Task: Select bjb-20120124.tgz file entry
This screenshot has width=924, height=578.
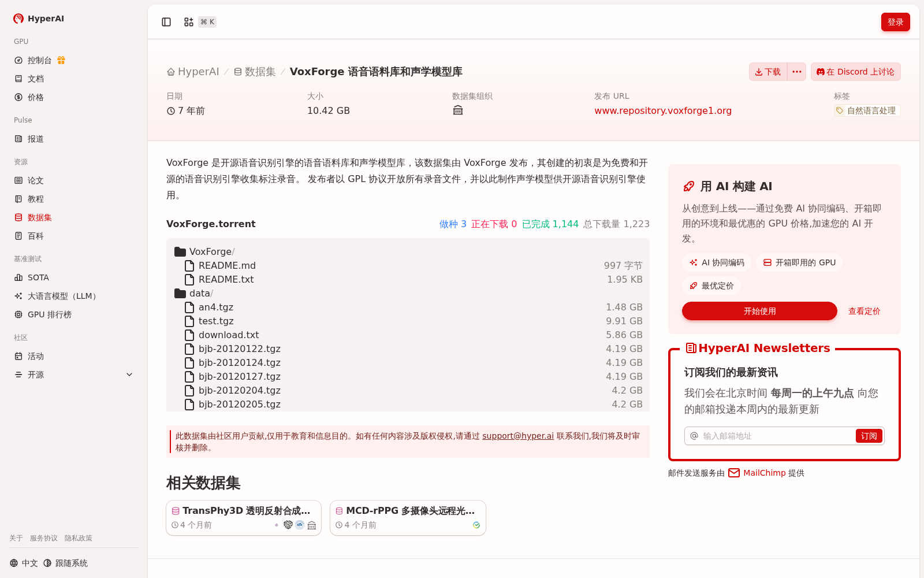Action: point(408,362)
